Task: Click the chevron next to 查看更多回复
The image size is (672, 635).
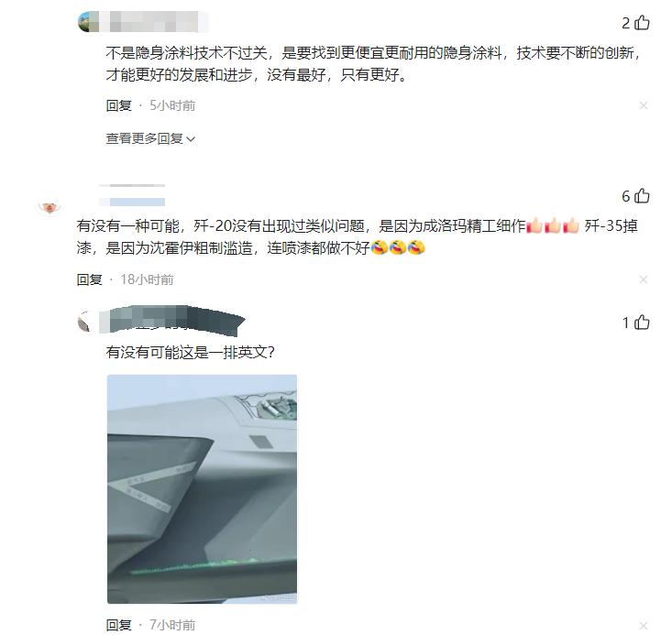Action: (191, 139)
